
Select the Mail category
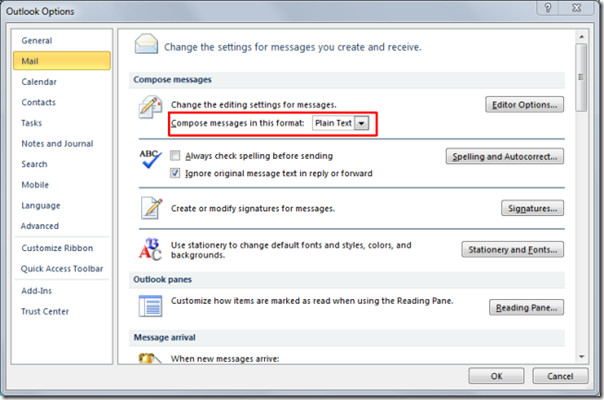click(x=62, y=61)
